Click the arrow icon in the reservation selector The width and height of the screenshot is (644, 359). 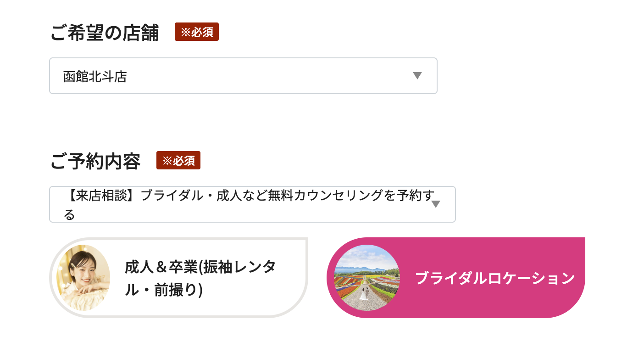pyautogui.click(x=435, y=204)
